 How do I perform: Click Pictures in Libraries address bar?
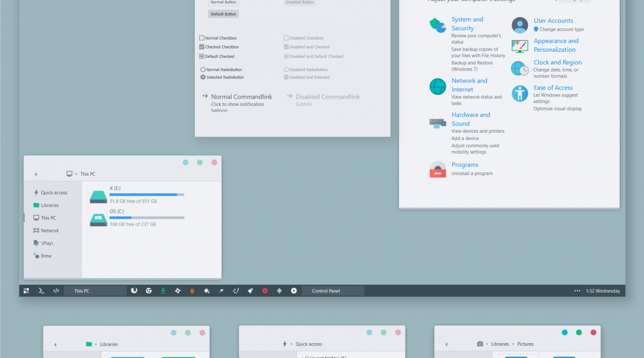point(525,344)
